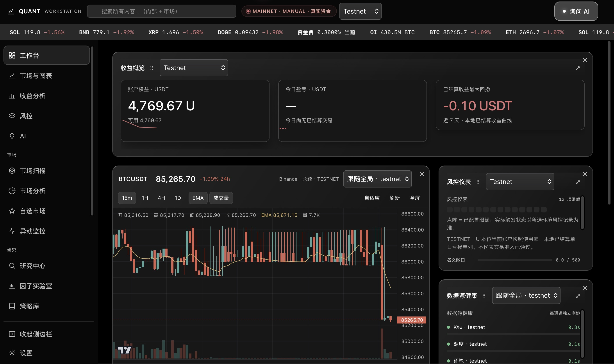Click the AI lightbulb icon in the sidebar
This screenshot has width=614, height=364.
tap(12, 136)
